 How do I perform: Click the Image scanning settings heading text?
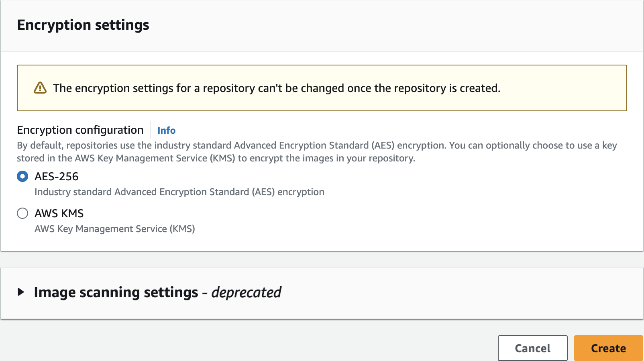116,292
